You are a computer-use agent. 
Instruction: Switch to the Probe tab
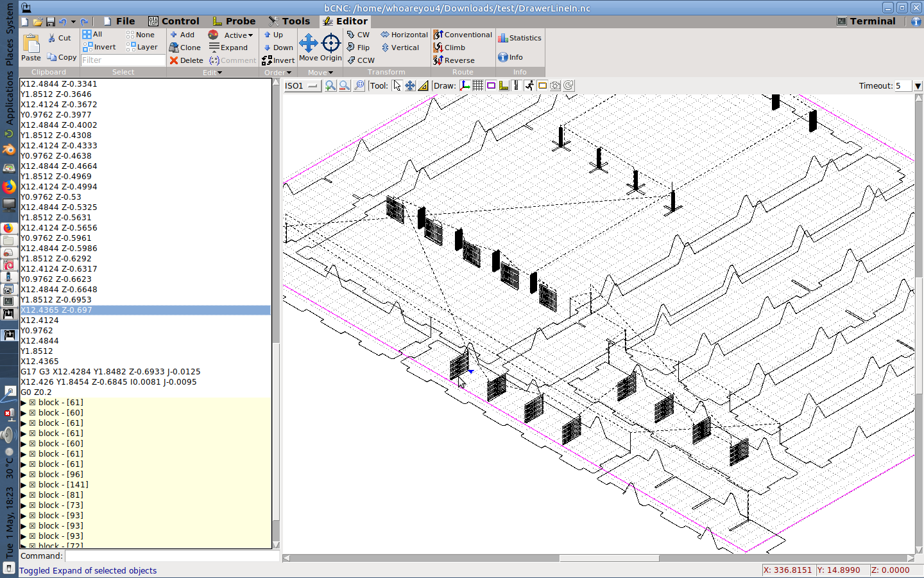(234, 21)
